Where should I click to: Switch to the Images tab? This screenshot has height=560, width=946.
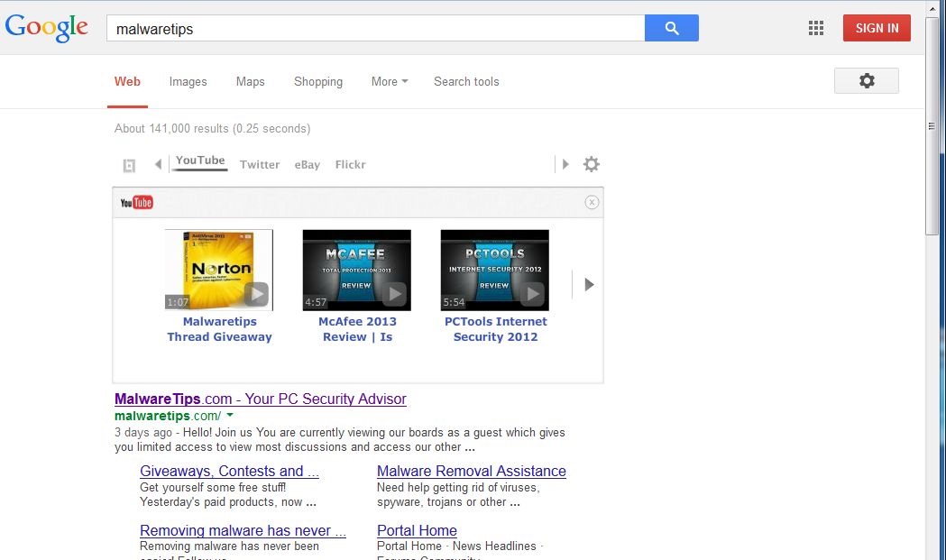(x=188, y=81)
